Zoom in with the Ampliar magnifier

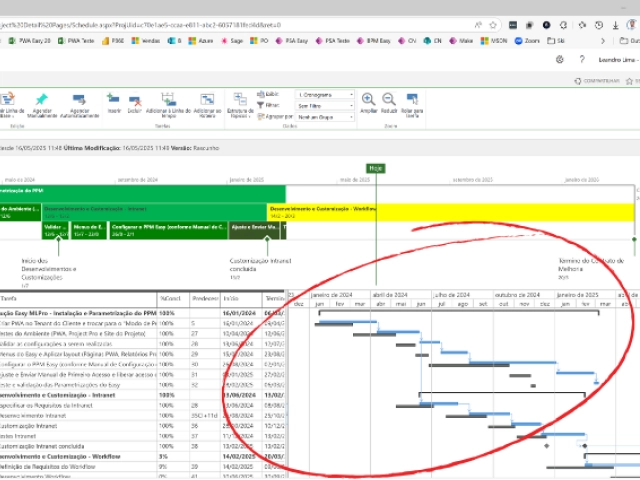pos(368,99)
